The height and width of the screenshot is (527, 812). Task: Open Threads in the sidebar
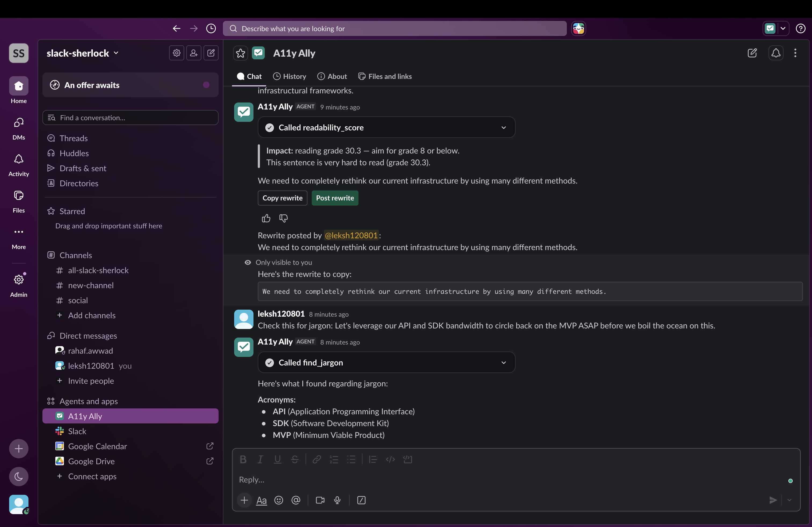(x=130, y=138)
